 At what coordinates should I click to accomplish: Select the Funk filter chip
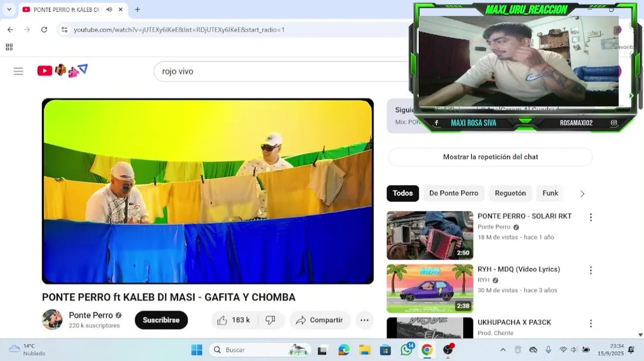tap(550, 193)
